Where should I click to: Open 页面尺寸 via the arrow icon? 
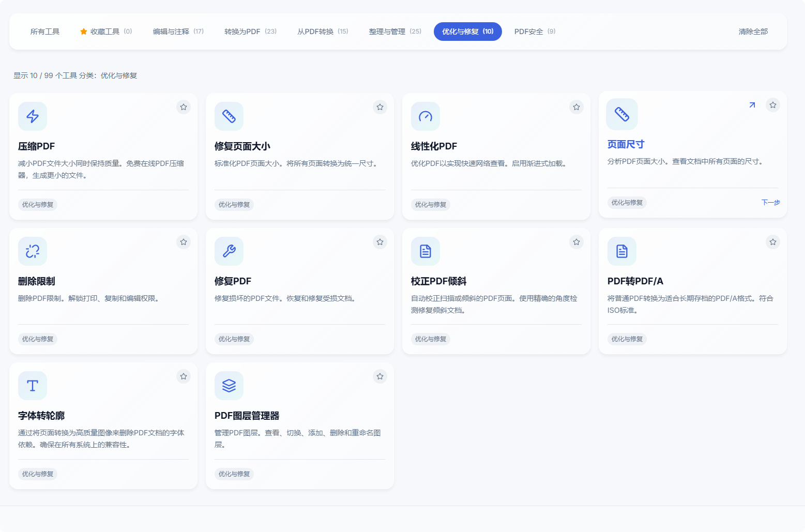coord(752,105)
